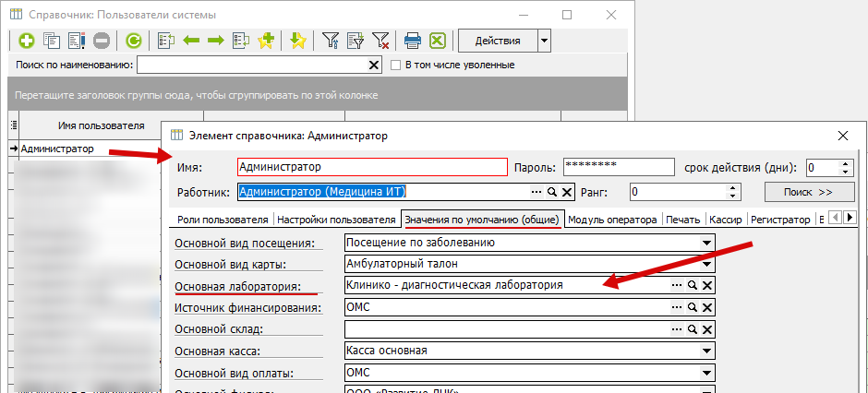The height and width of the screenshot is (393, 868).
Task: Expand Основная касса dropdown
Action: [x=705, y=351]
